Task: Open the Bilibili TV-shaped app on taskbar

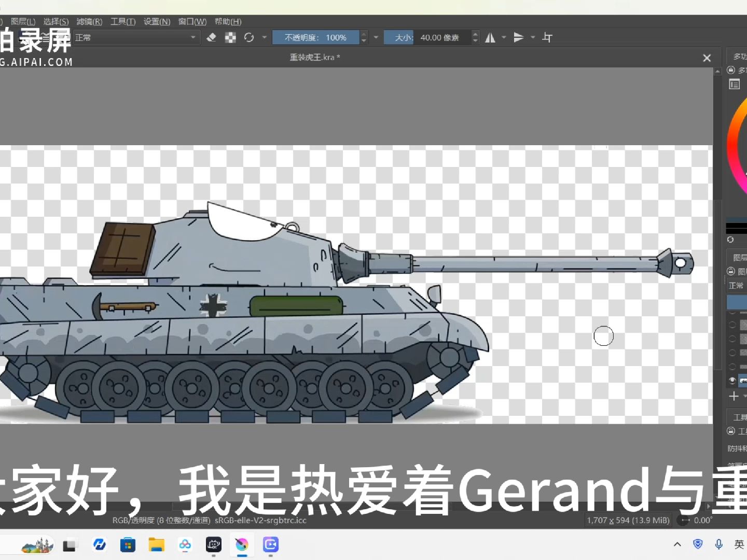Action: pos(213,544)
